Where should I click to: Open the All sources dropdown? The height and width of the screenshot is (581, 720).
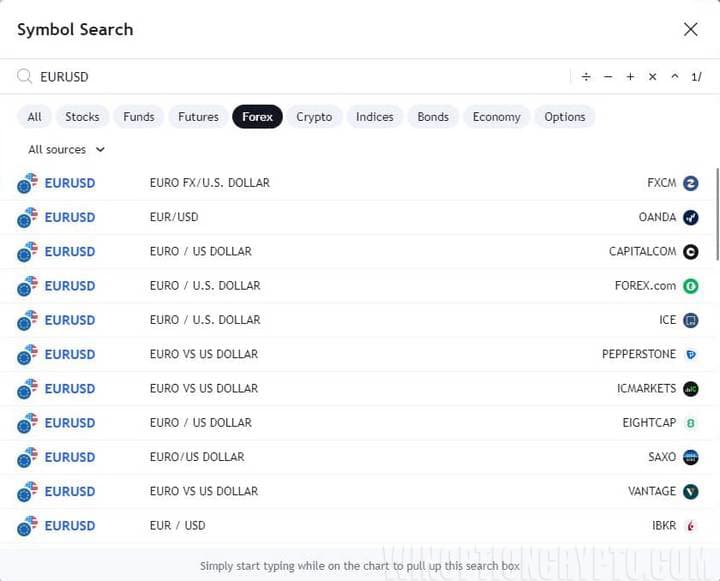[x=66, y=150]
